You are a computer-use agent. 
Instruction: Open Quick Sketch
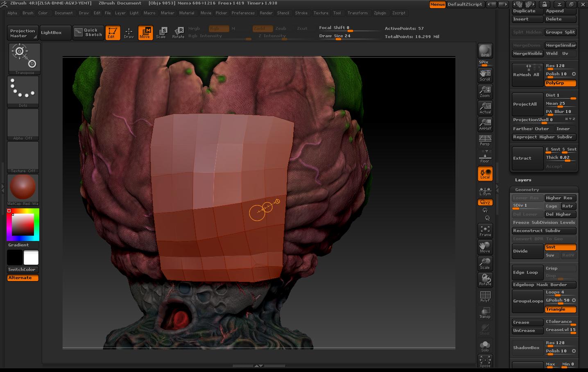[88, 32]
